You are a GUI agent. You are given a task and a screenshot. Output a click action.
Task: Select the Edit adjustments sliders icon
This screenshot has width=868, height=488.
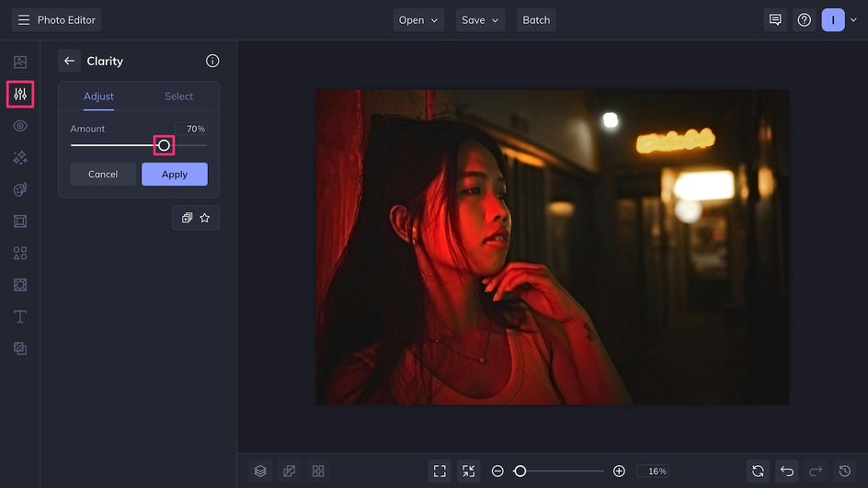pyautogui.click(x=20, y=94)
